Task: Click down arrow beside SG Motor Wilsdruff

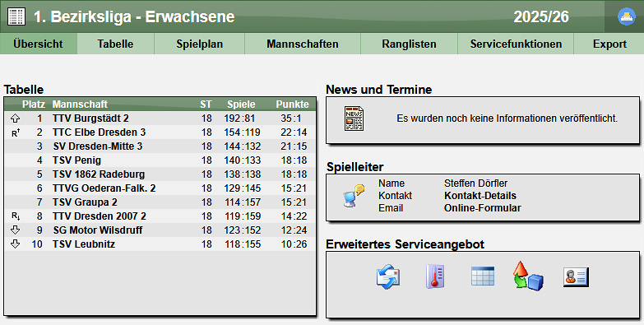Action: click(x=15, y=230)
